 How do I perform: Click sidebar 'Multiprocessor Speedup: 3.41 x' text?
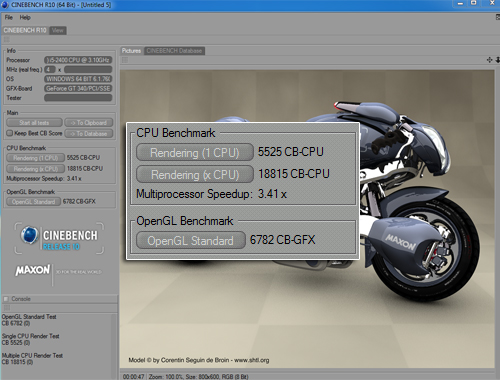click(44, 179)
